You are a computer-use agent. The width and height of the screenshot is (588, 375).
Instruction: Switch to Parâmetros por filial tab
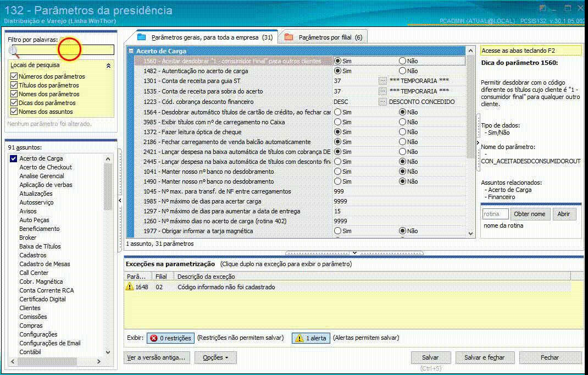(323, 37)
